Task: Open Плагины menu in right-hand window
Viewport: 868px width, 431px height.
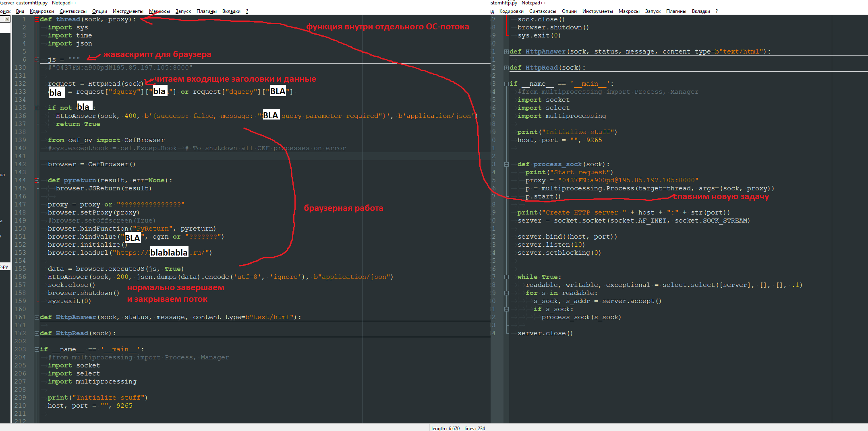Action: click(676, 11)
